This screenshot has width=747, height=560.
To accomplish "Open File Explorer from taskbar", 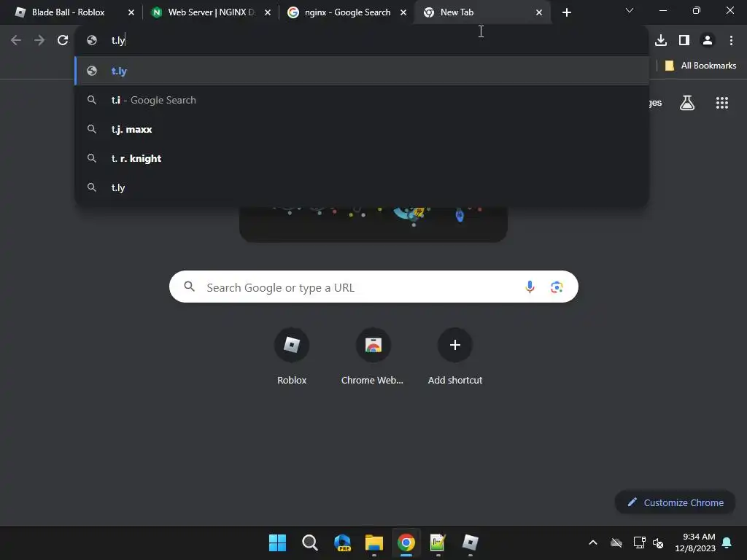I will coord(374,542).
